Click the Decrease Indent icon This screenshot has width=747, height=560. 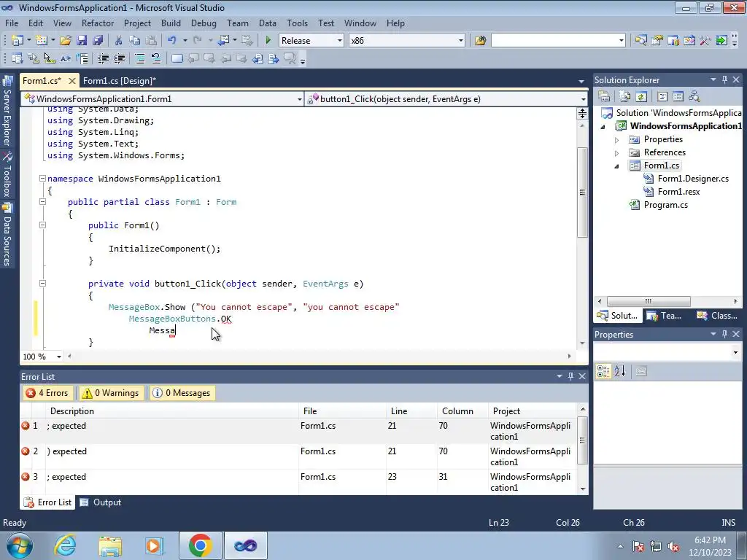coord(103,58)
